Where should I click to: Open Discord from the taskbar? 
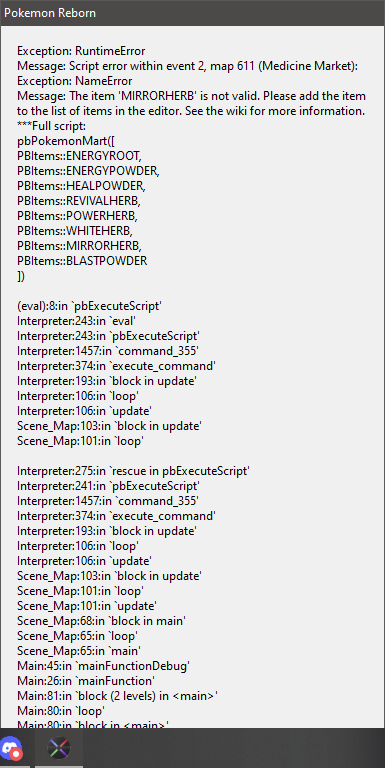(12, 748)
